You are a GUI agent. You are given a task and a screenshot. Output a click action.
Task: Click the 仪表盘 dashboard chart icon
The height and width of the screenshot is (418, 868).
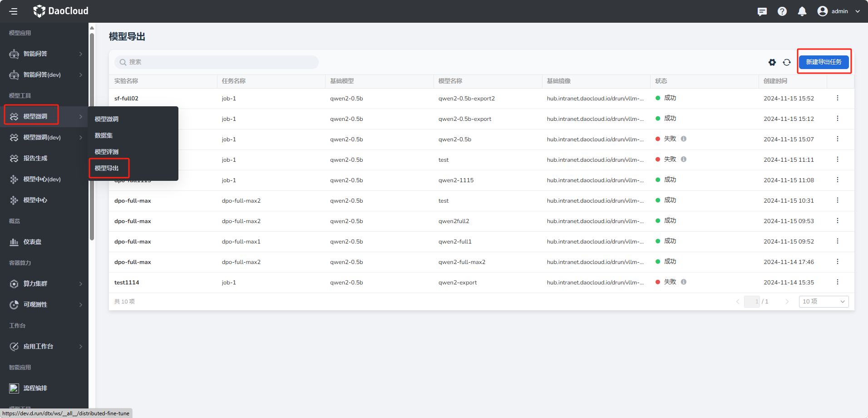(14, 242)
